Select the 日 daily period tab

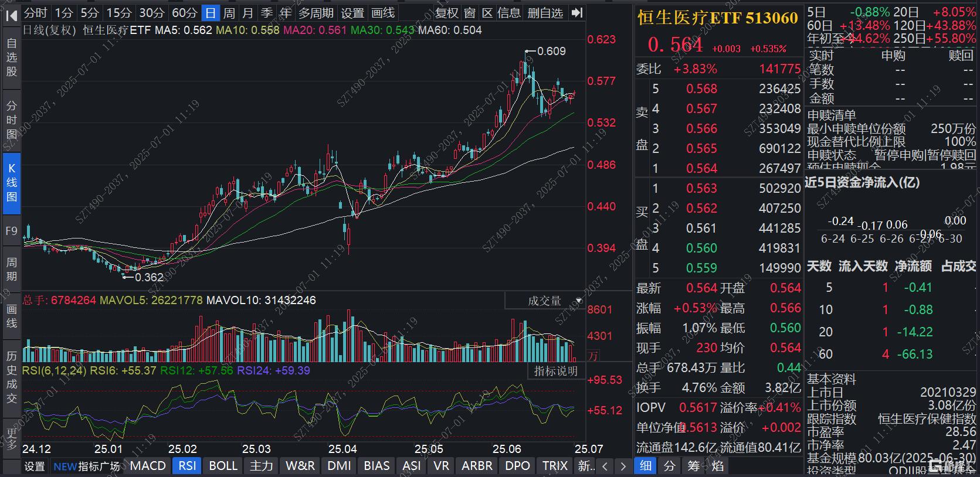click(211, 13)
